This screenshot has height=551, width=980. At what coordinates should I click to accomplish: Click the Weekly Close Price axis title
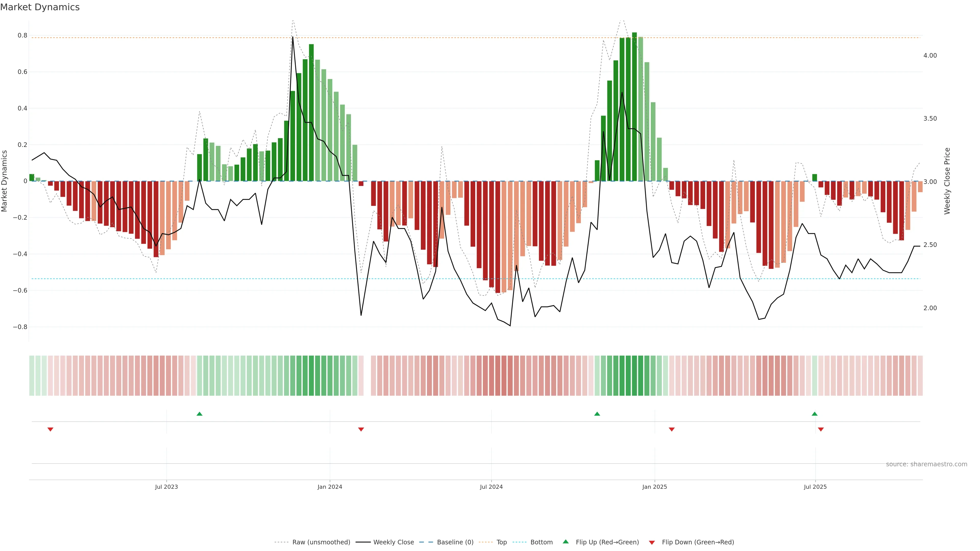pos(947,181)
